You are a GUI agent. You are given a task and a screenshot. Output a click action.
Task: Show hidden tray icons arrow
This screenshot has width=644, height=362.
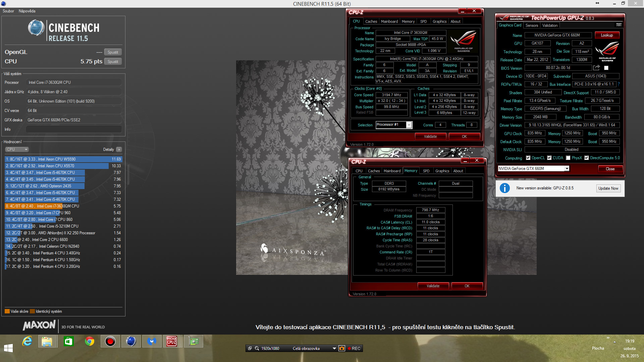[614, 342]
